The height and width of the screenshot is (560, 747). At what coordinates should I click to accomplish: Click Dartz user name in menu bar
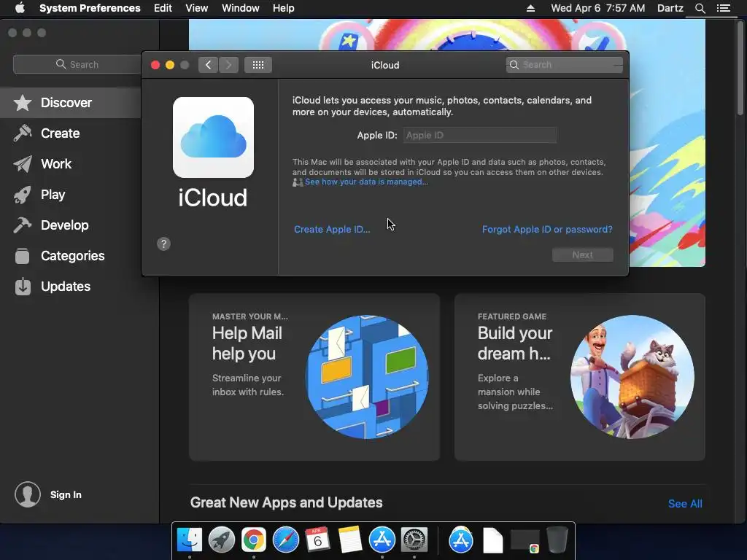(x=670, y=8)
